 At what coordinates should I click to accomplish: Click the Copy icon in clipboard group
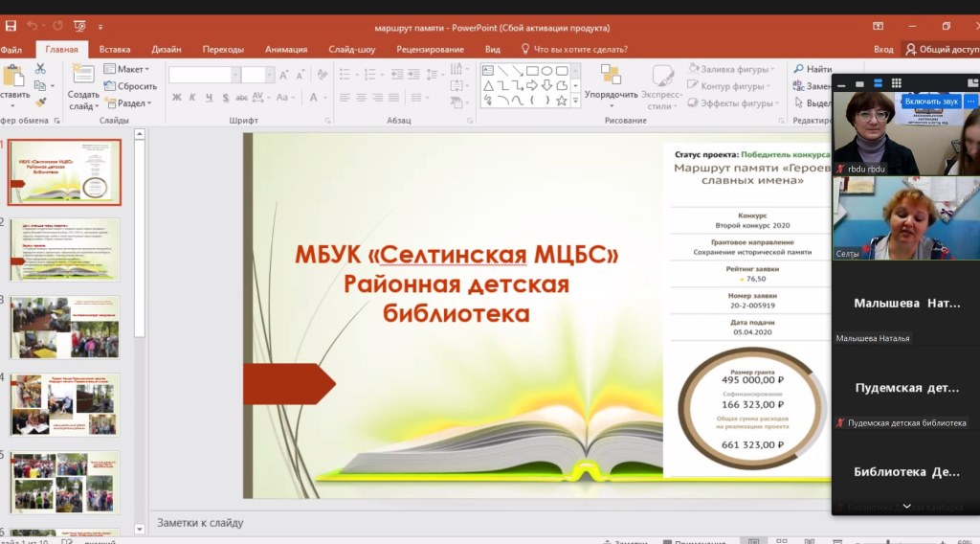(40, 85)
